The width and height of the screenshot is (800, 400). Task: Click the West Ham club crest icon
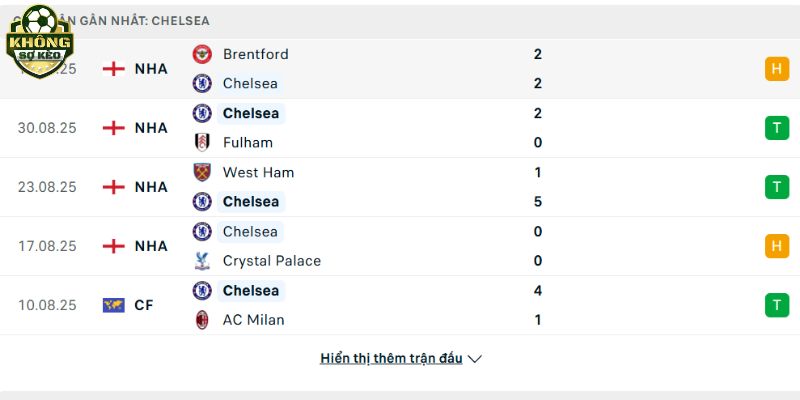pyautogui.click(x=202, y=172)
